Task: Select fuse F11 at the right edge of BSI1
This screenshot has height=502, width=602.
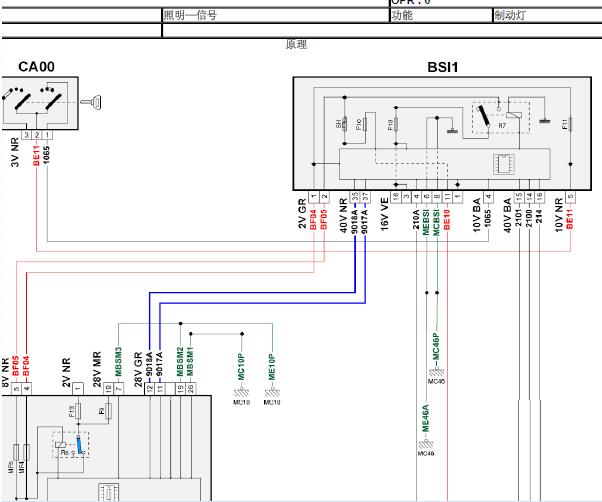Action: [x=571, y=124]
